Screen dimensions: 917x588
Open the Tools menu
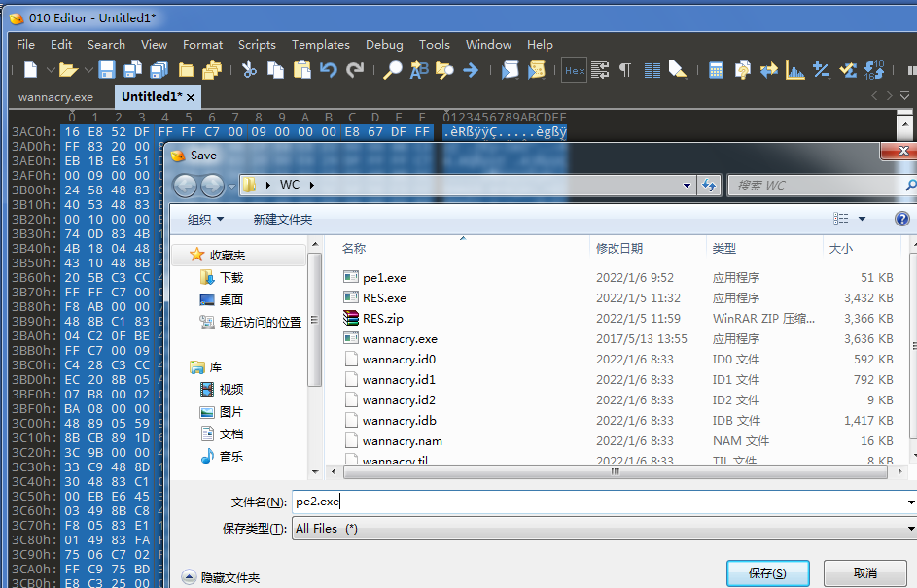point(435,45)
